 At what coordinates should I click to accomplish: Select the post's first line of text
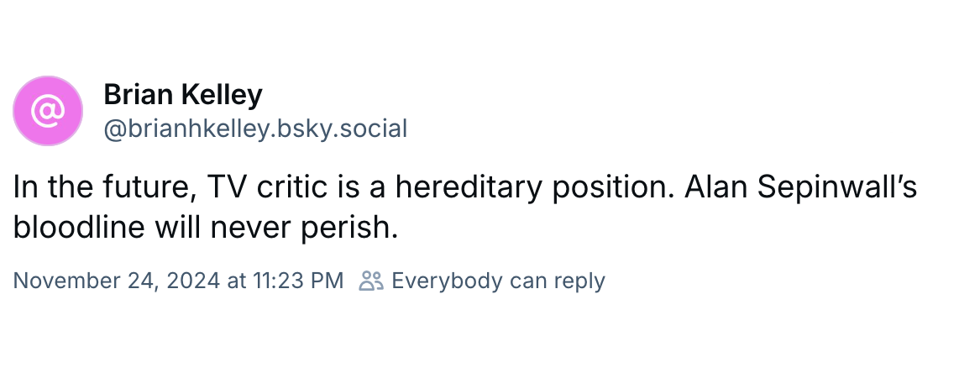click(464, 189)
